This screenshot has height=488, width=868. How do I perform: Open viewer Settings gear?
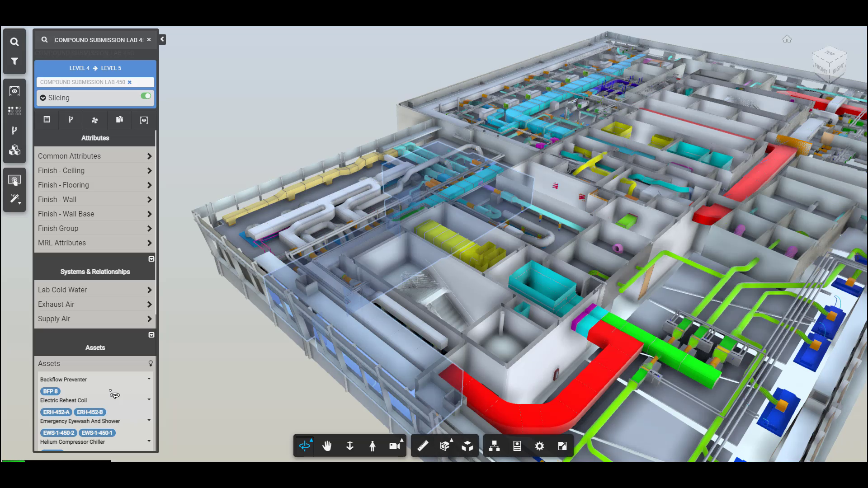click(539, 446)
